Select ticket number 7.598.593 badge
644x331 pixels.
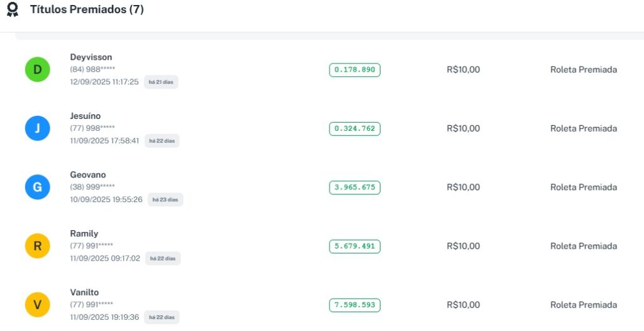[x=355, y=305]
